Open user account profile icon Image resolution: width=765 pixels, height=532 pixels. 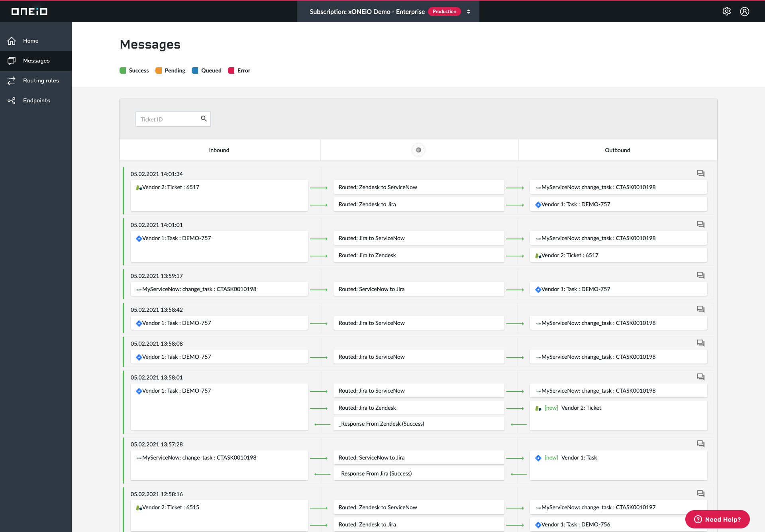(745, 12)
